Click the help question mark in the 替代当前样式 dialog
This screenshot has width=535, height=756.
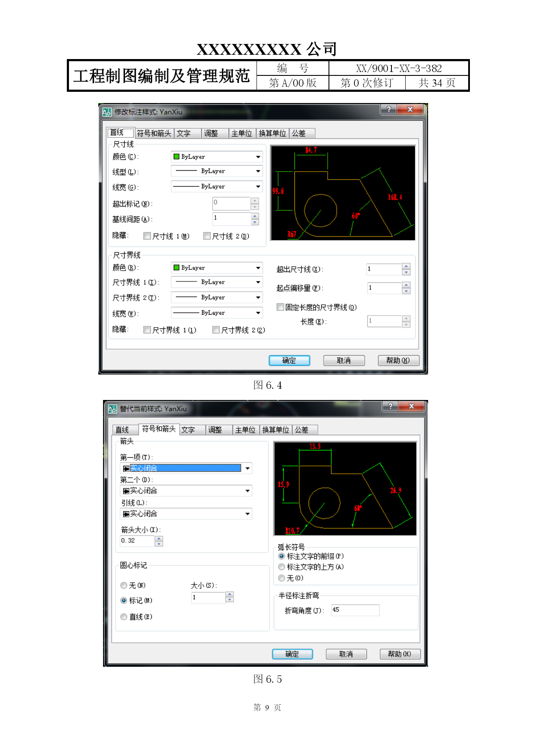tap(391, 406)
